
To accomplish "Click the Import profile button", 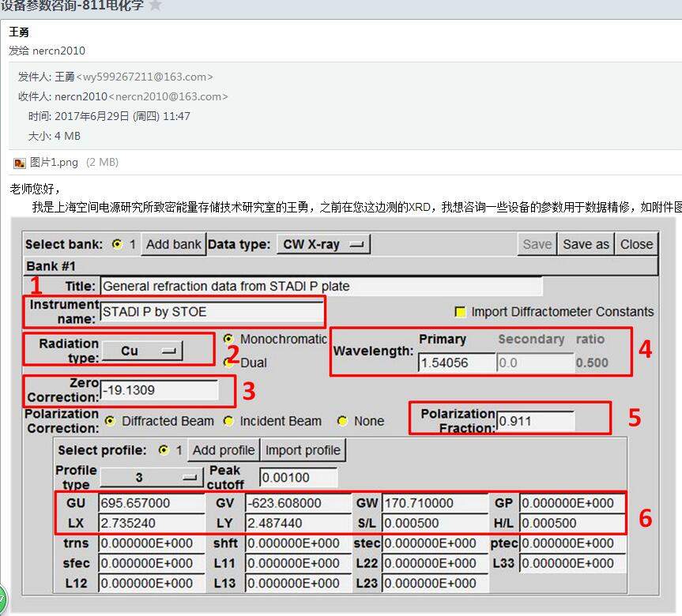I will coord(303,450).
